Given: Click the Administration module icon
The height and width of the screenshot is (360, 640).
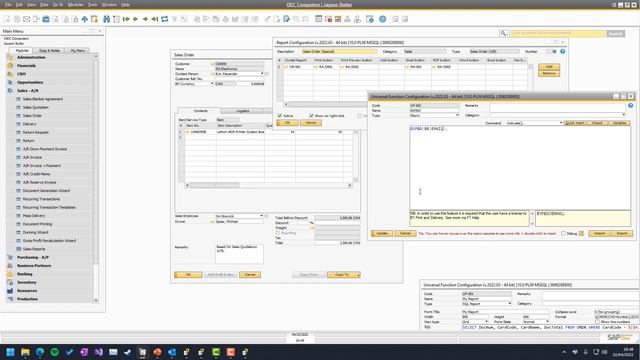Looking at the screenshot, I should coord(10,58).
